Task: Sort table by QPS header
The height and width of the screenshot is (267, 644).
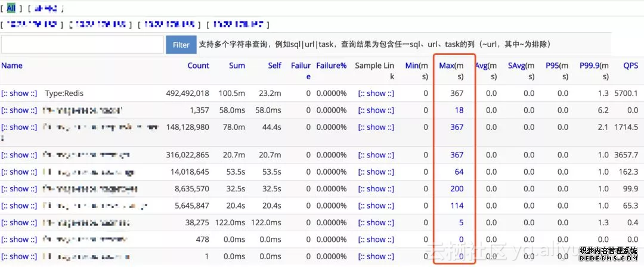Action: coord(630,66)
